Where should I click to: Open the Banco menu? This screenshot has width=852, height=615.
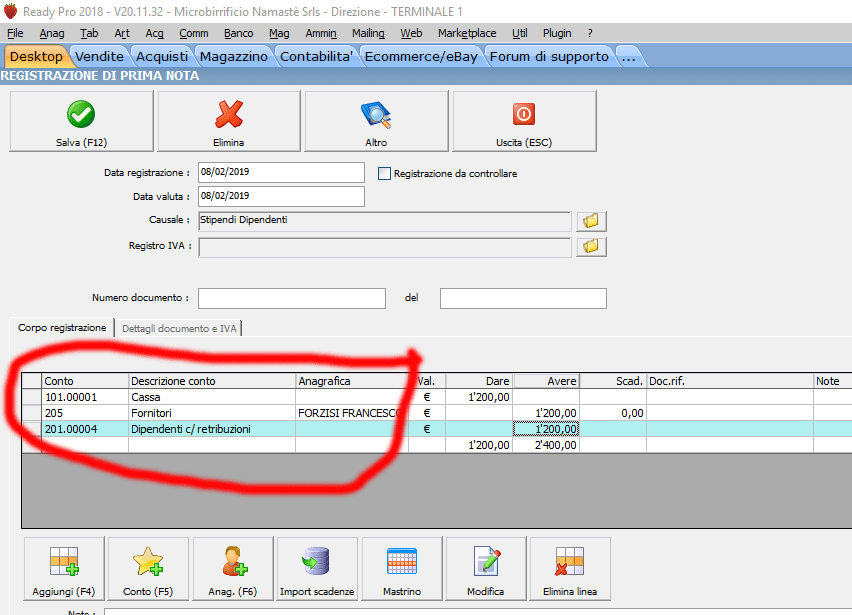[239, 33]
